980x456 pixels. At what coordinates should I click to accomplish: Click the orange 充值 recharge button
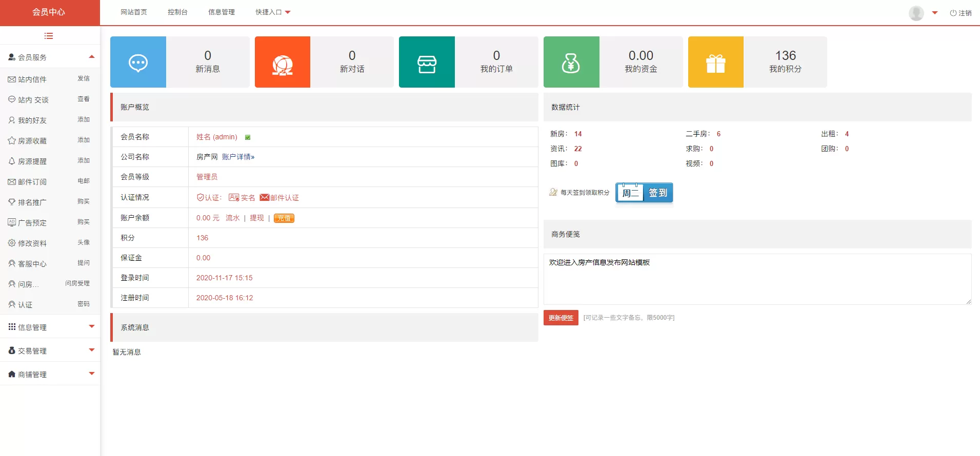[x=284, y=218]
